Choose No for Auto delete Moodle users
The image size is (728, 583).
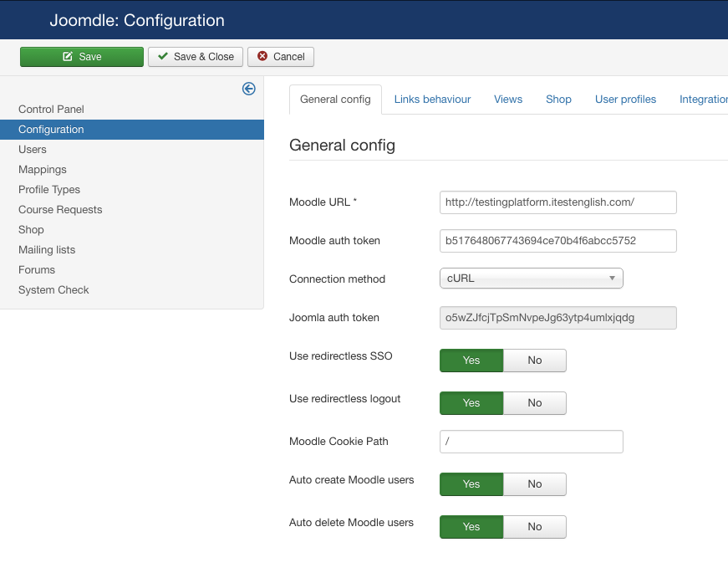click(535, 527)
